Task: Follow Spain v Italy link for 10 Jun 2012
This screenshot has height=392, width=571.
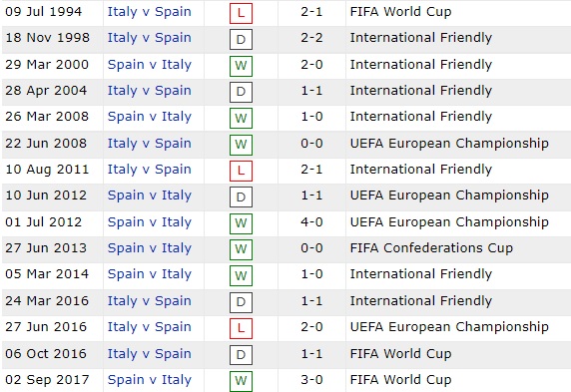Action: (x=150, y=196)
